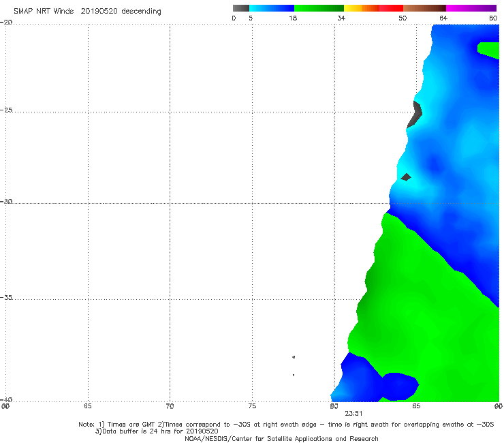Click the NOAA/NESDIS Center for Satellite Applications credit

click(281, 439)
